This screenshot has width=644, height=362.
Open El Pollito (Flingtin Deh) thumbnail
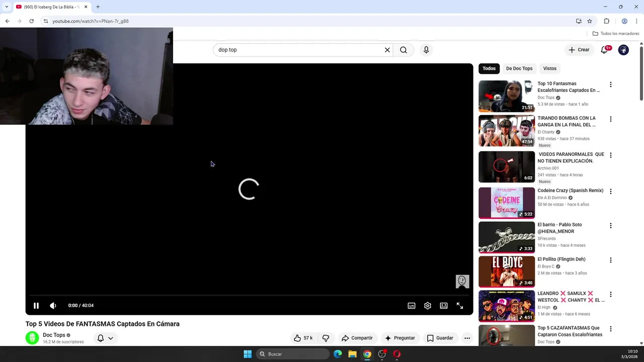[506, 271]
